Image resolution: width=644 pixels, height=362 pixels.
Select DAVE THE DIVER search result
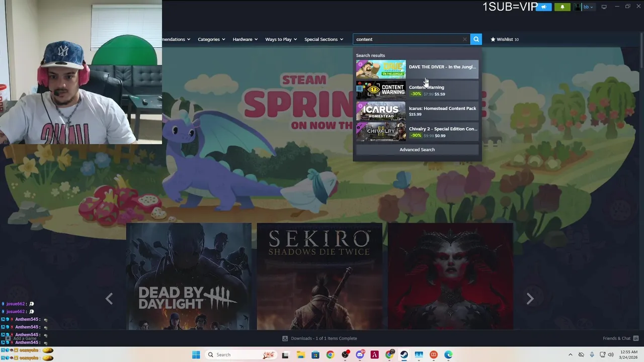click(417, 69)
